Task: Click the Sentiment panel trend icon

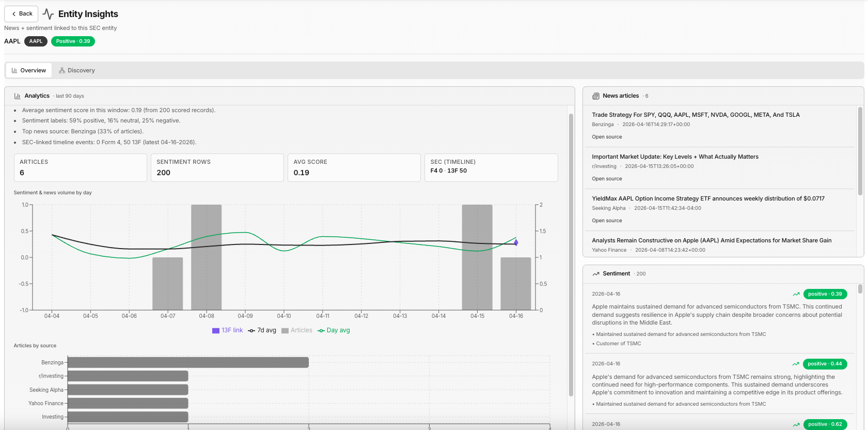Action: coord(596,274)
